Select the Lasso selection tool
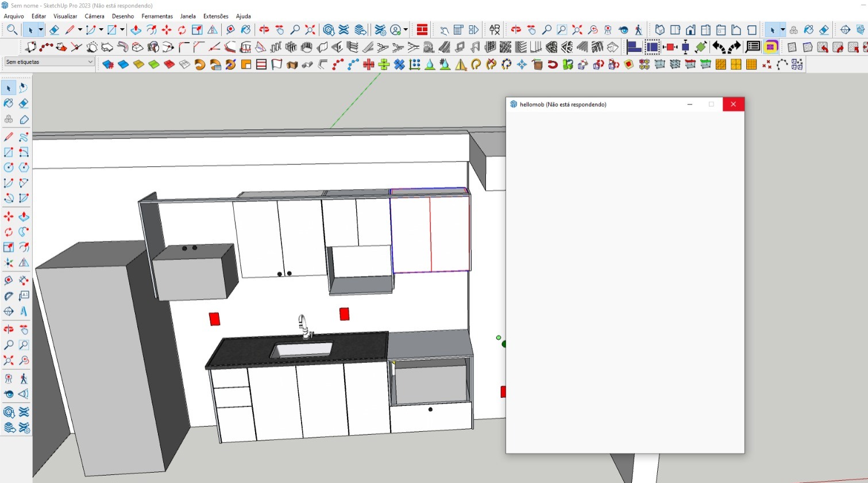The width and height of the screenshot is (868, 483). [x=24, y=88]
